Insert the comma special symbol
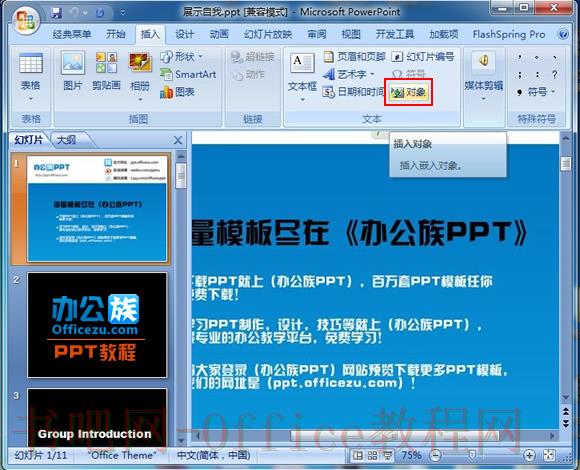The height and width of the screenshot is (470, 580). (x=520, y=57)
